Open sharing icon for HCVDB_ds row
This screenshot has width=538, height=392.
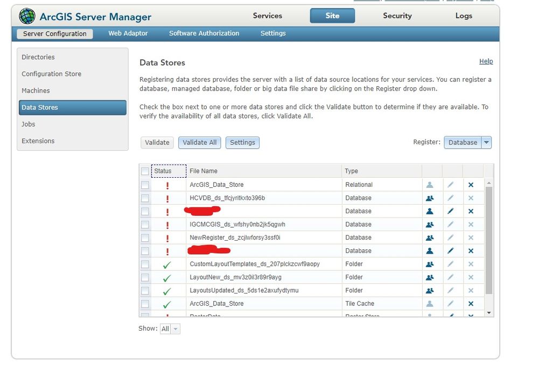(x=430, y=198)
